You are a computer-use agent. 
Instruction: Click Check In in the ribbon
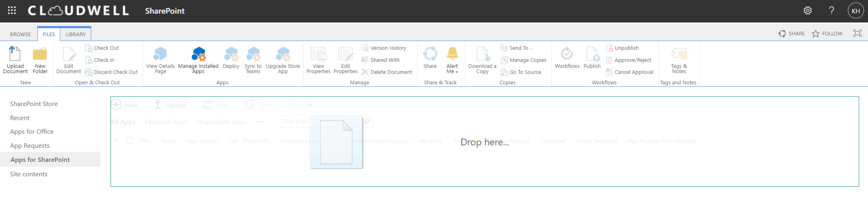100,60
